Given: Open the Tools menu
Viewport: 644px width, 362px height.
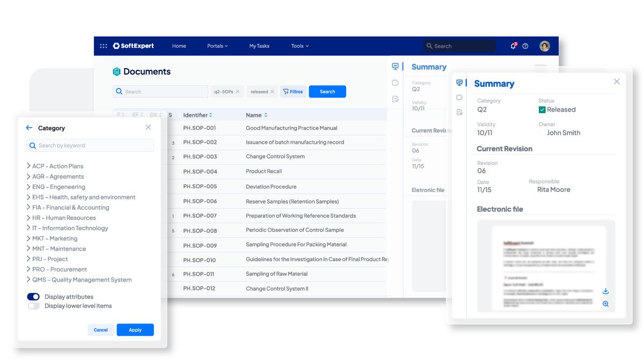Looking at the screenshot, I should click(x=298, y=46).
